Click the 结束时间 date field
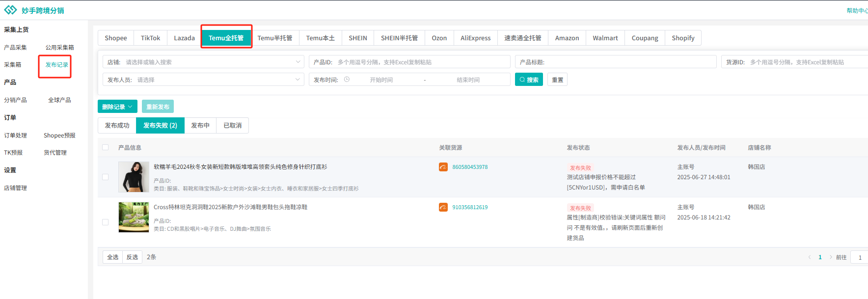Image resolution: width=868 pixels, height=299 pixels. pos(468,80)
